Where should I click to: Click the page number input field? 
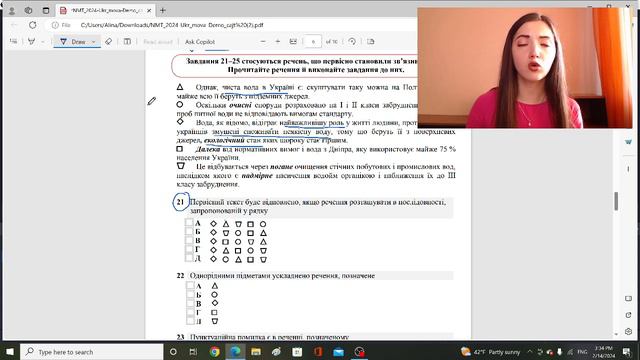pos(313,42)
